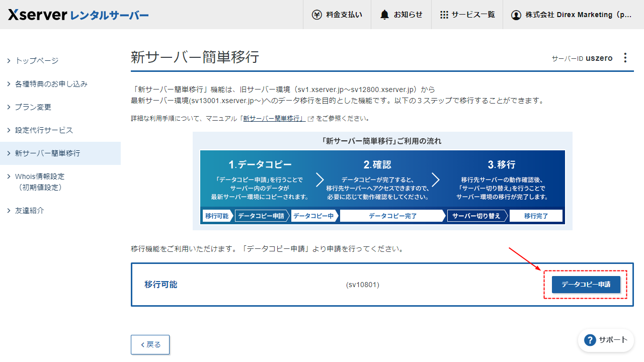
Task: Click the 移行可能 status text
Action: [161, 285]
